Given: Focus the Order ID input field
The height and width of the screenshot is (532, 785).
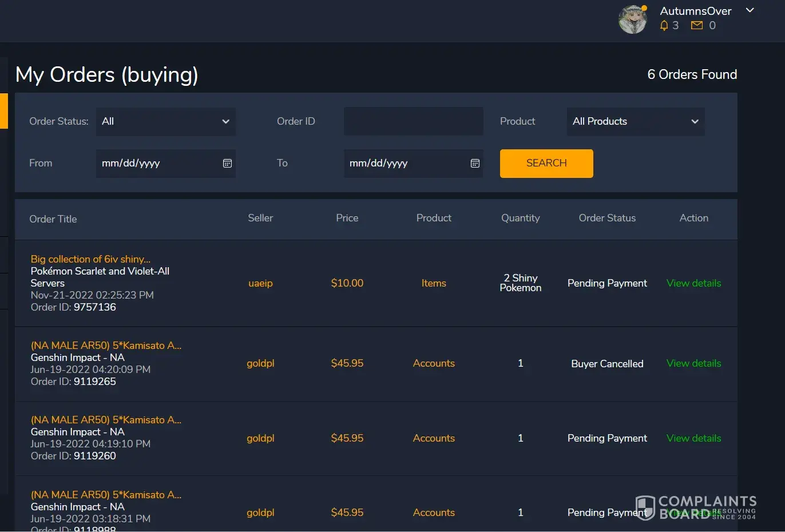Looking at the screenshot, I should coord(413,121).
